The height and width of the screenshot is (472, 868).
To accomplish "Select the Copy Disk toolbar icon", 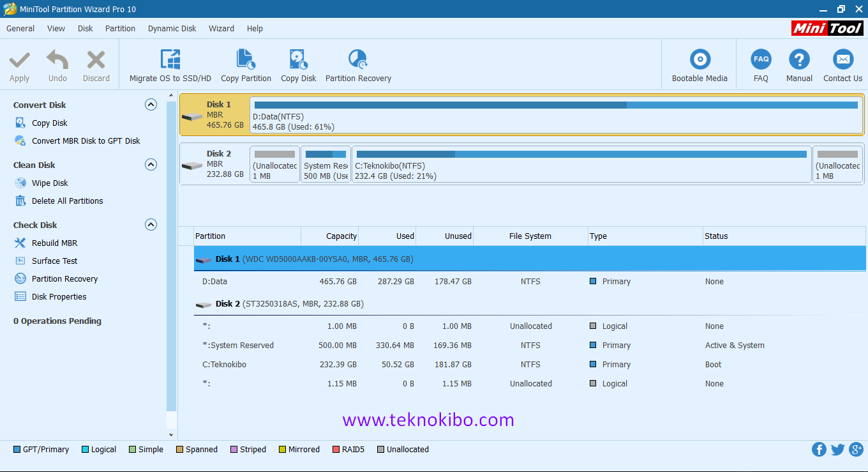I will (x=298, y=64).
